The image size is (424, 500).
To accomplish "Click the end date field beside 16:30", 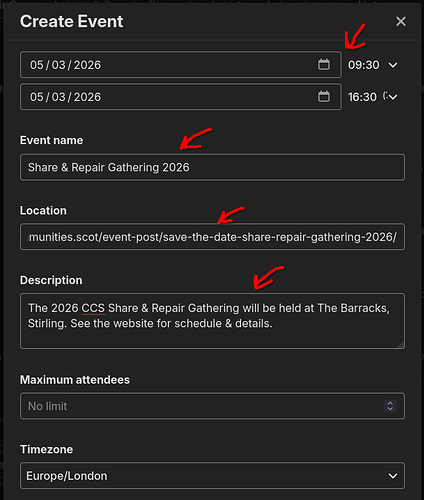I will coord(181,97).
